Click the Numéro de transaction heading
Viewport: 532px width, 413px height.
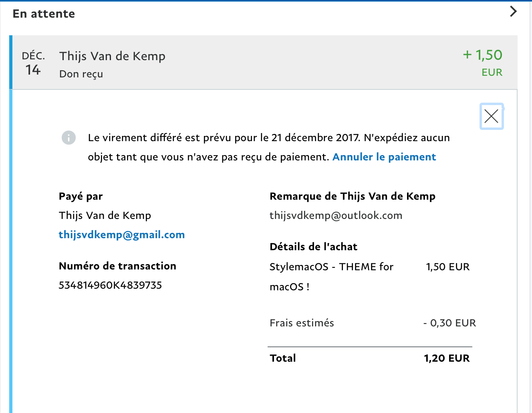(117, 266)
